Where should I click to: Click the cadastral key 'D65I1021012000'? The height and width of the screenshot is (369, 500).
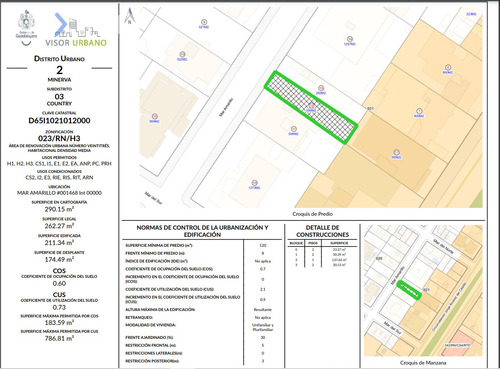tap(59, 121)
